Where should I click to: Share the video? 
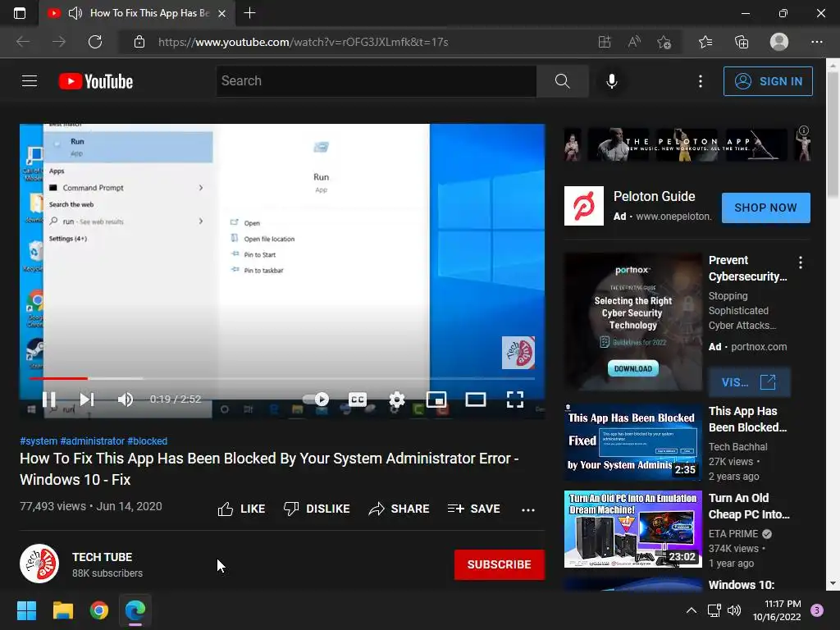pyautogui.click(x=399, y=509)
